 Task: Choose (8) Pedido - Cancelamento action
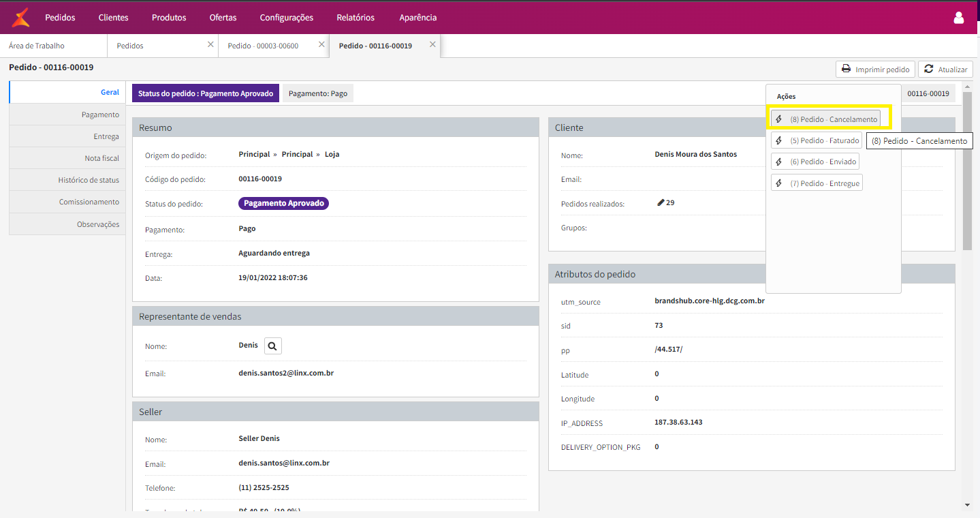pyautogui.click(x=825, y=119)
